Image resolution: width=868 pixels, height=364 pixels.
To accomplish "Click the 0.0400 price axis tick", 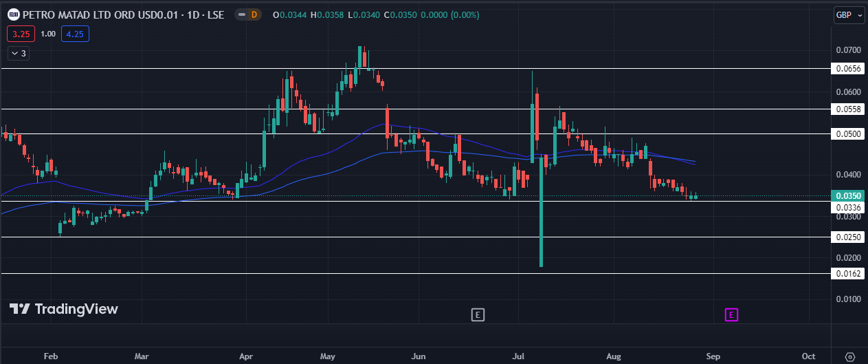I will 849,175.
